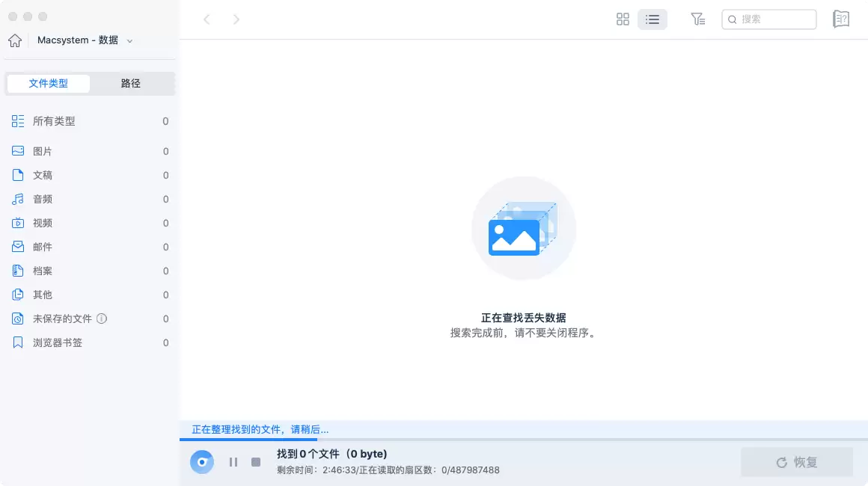Image resolution: width=868 pixels, height=486 pixels.
Task: Switch to grid view layout
Action: pyautogui.click(x=623, y=19)
